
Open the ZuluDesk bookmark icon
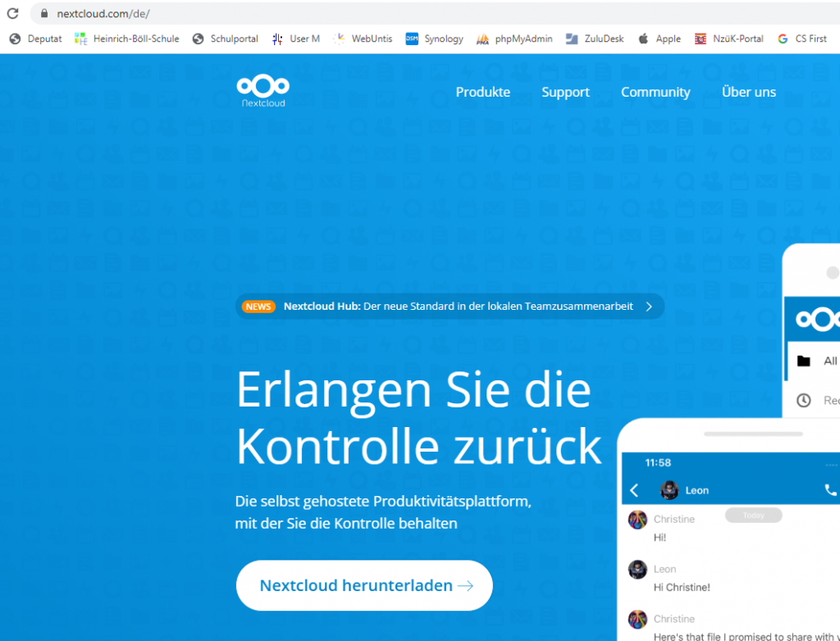point(572,39)
